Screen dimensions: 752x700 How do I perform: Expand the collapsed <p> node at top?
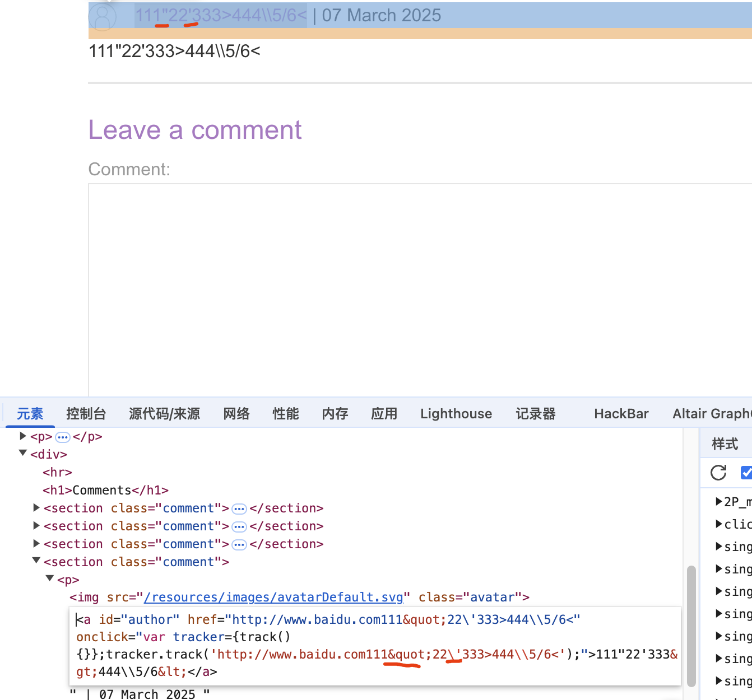23,436
